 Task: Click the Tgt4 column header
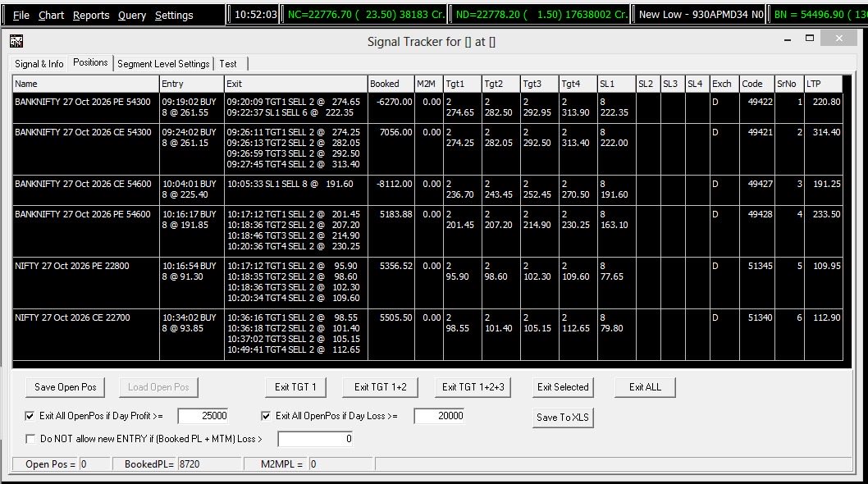coord(578,84)
